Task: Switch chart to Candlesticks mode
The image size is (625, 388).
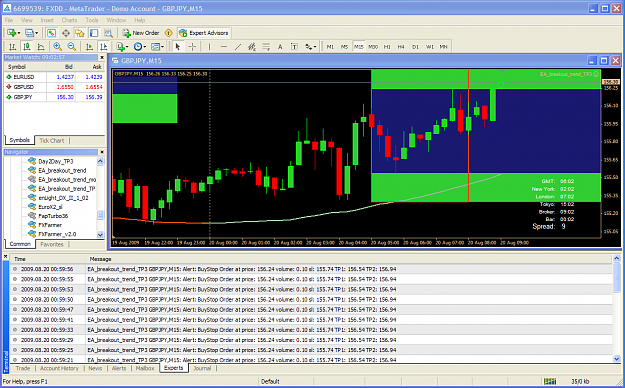Action: pyautogui.click(x=27, y=47)
